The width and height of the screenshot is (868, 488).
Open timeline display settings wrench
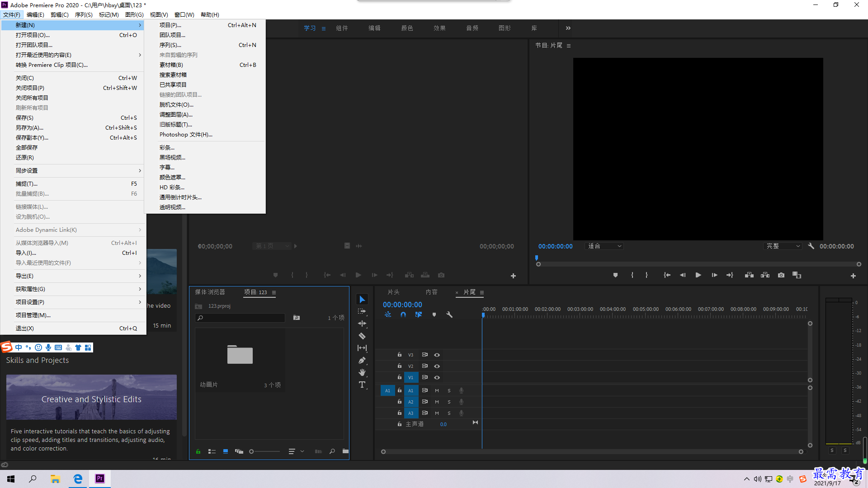(449, 314)
